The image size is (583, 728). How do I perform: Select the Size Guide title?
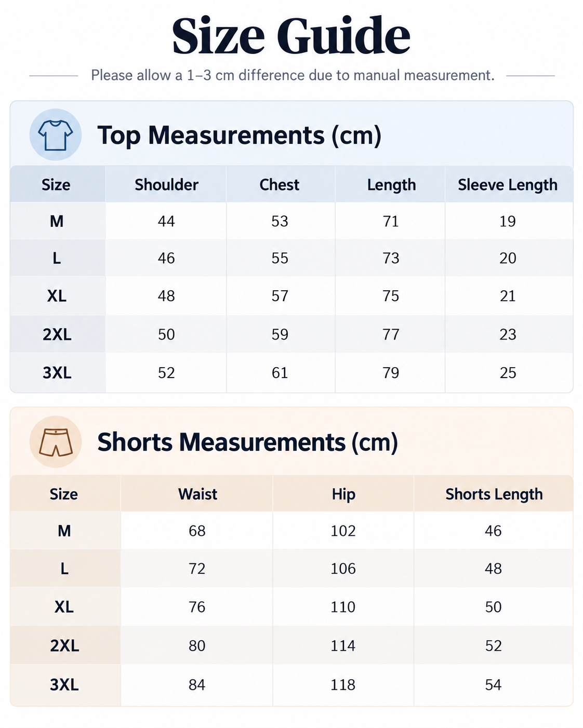tap(291, 35)
